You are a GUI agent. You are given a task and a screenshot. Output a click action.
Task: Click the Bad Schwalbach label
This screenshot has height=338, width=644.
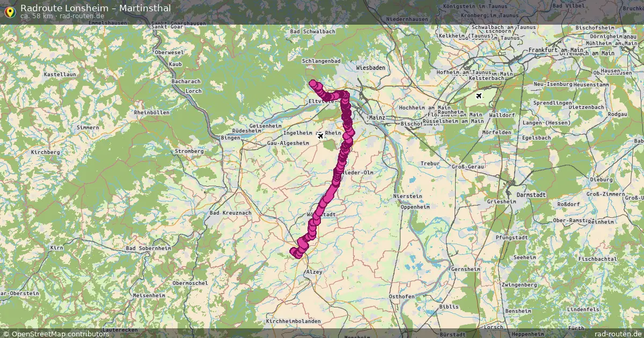point(312,32)
